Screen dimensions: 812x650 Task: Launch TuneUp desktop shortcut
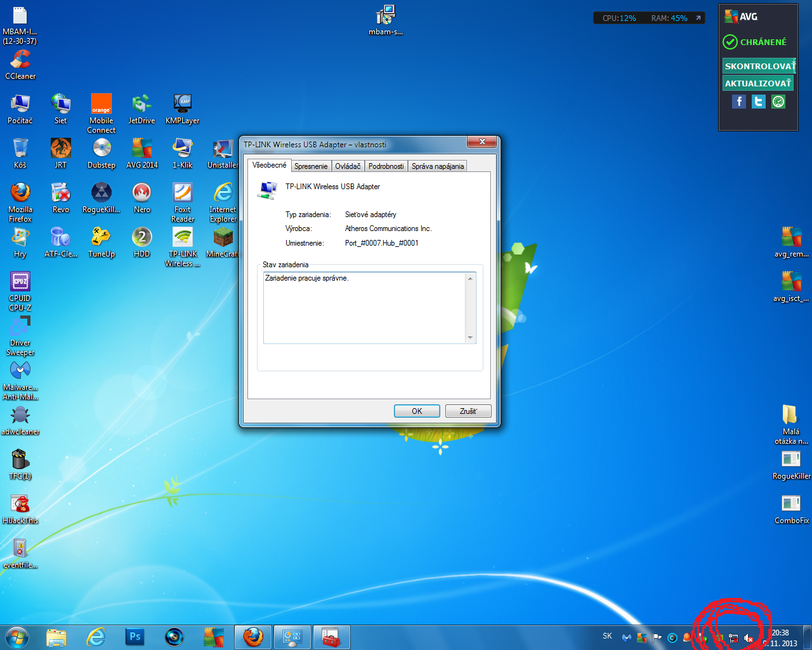point(101,242)
